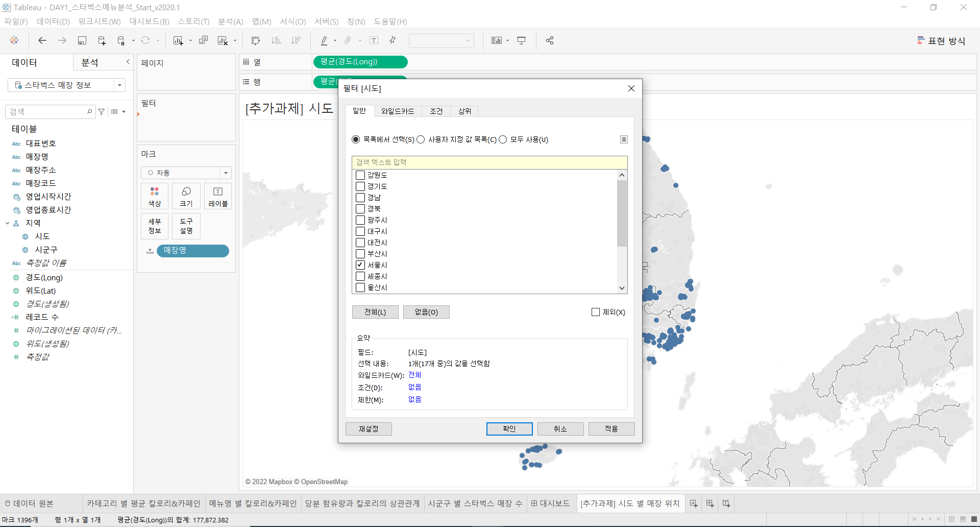The height and width of the screenshot is (527, 980).
Task: Click the new worksheet tab icon
Action: coord(694,504)
